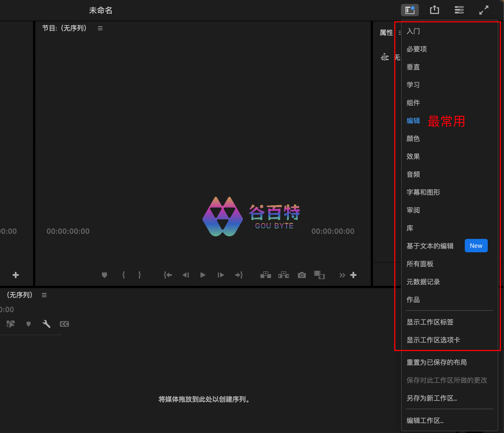Open the Quick Export share icon
The height and width of the screenshot is (433, 504).
point(434,10)
